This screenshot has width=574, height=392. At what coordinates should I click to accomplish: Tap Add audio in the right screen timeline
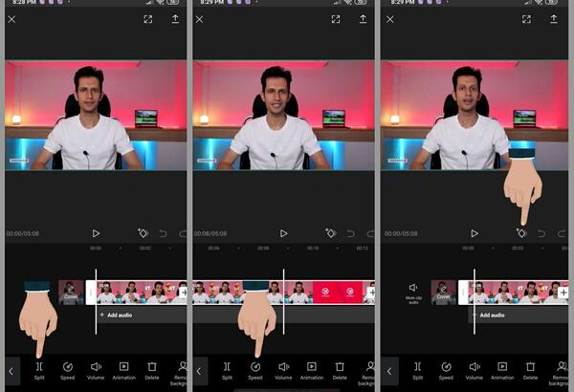tap(490, 315)
